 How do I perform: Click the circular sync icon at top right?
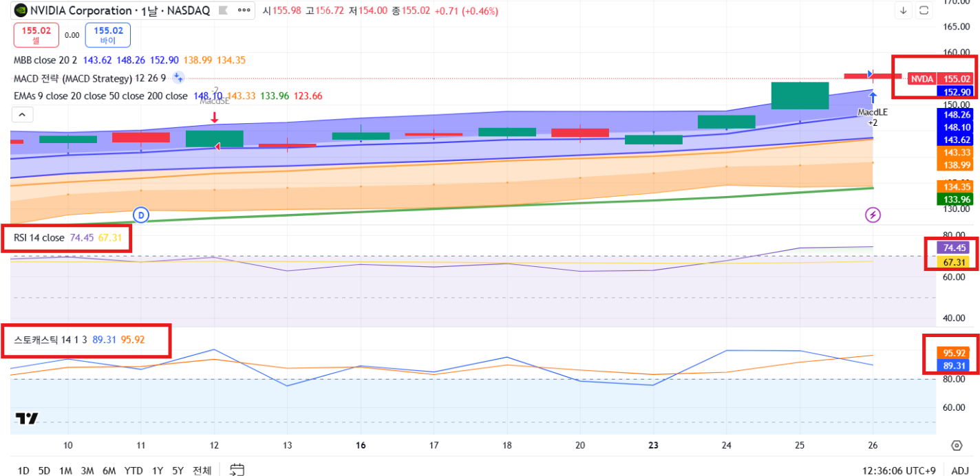924,10
